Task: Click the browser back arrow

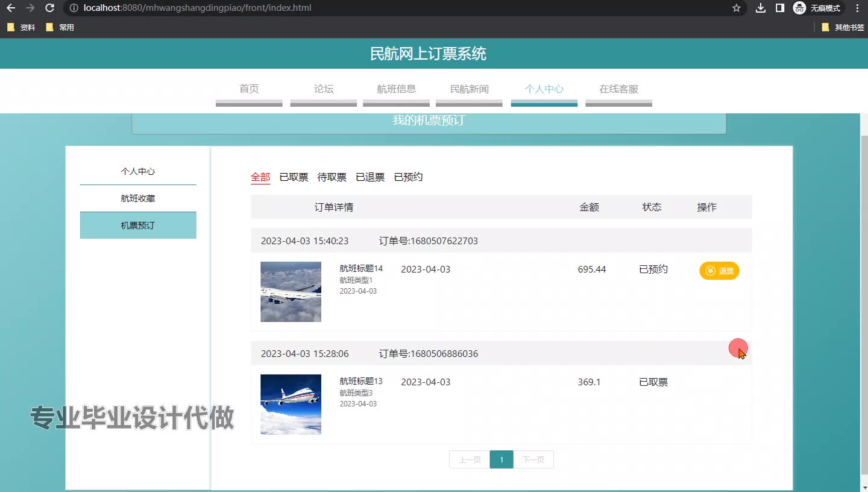Action: [x=11, y=8]
